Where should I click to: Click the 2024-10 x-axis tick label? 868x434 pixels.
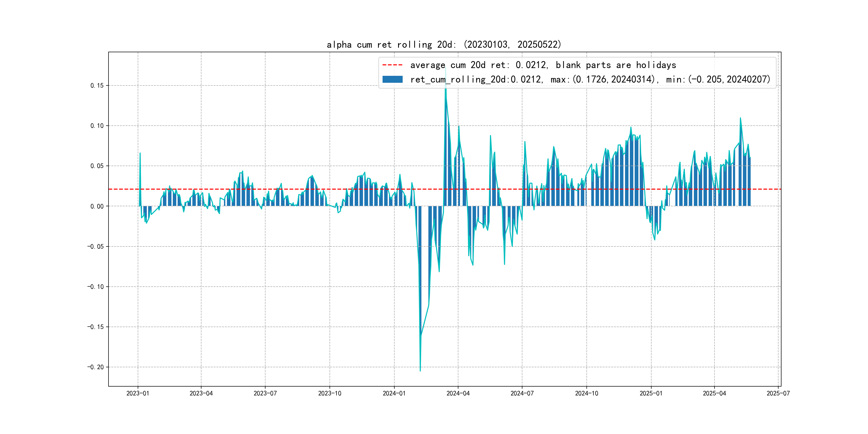[x=587, y=393]
